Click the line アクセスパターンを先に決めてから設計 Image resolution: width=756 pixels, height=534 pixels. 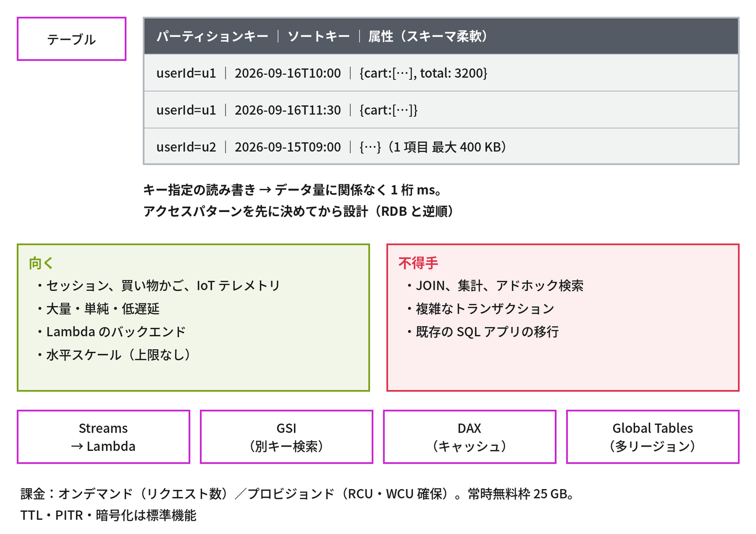pos(299,211)
